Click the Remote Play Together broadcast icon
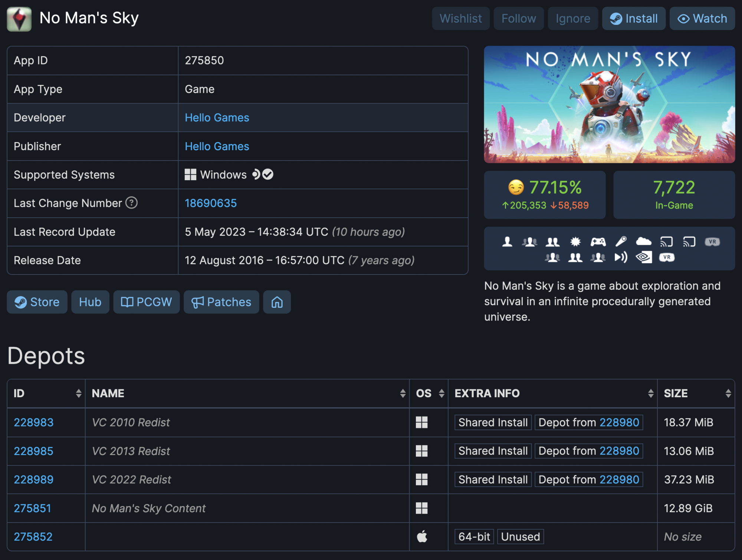This screenshot has height=560, width=742. pyautogui.click(x=621, y=257)
